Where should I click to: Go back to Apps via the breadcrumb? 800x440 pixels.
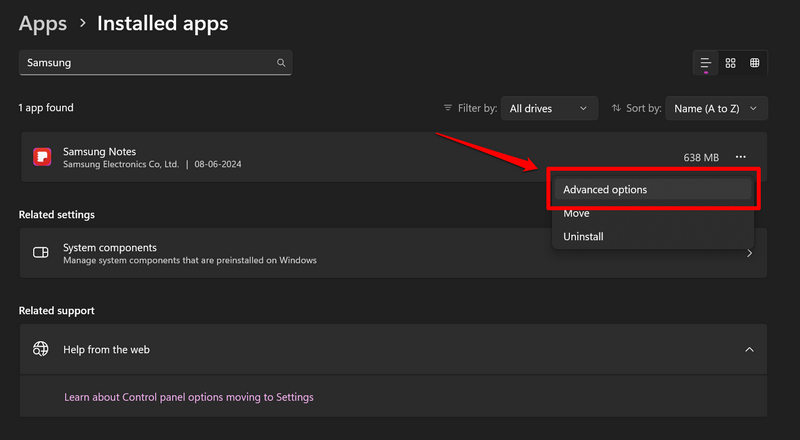(x=43, y=22)
